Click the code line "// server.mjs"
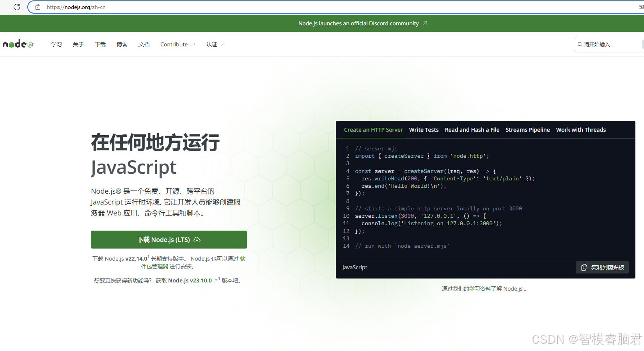 (x=376, y=148)
